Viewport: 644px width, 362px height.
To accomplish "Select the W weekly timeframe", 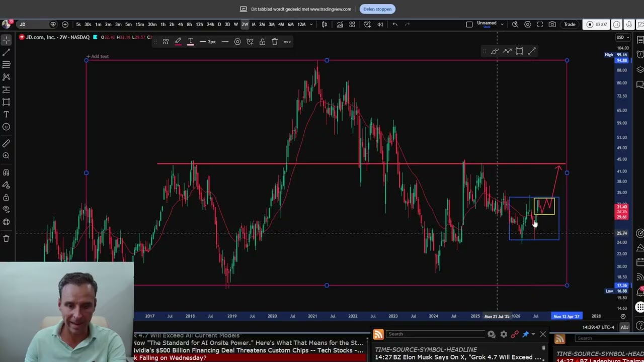I will coord(235,25).
